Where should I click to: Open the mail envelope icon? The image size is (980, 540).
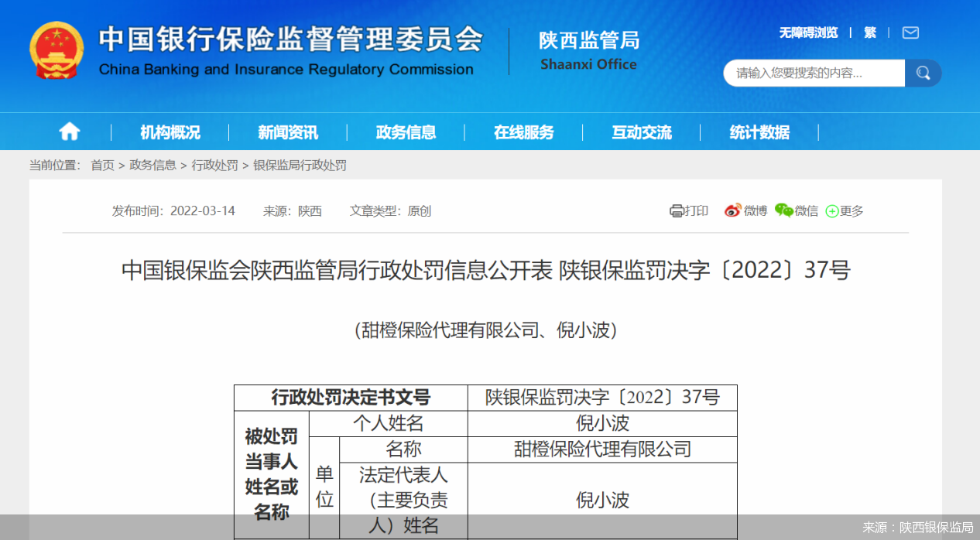[910, 32]
